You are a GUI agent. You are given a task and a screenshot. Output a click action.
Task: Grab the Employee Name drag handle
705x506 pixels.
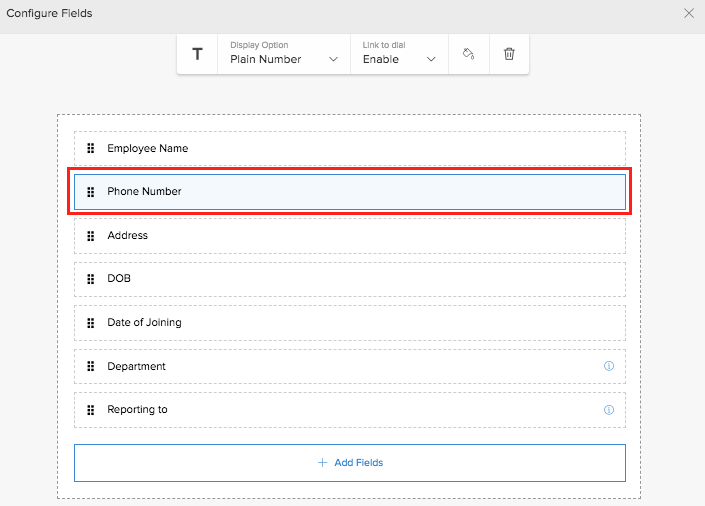[91, 148]
